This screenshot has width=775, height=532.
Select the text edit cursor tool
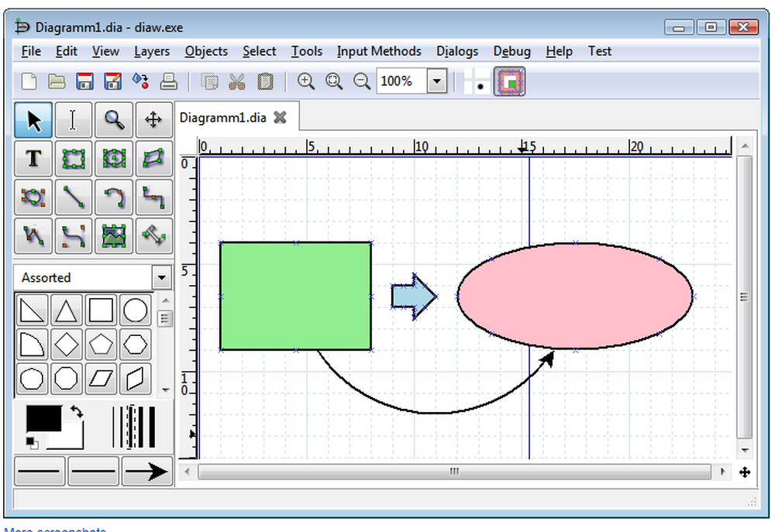(x=73, y=120)
